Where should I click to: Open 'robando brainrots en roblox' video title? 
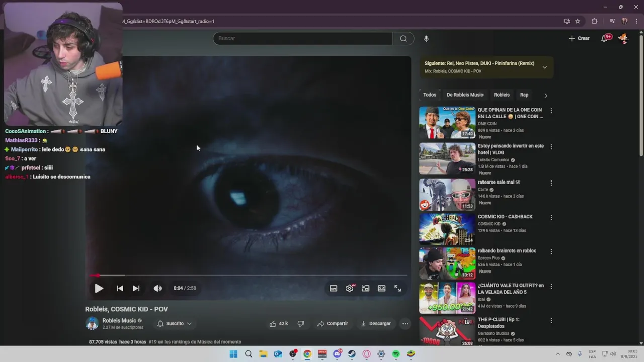click(x=507, y=251)
